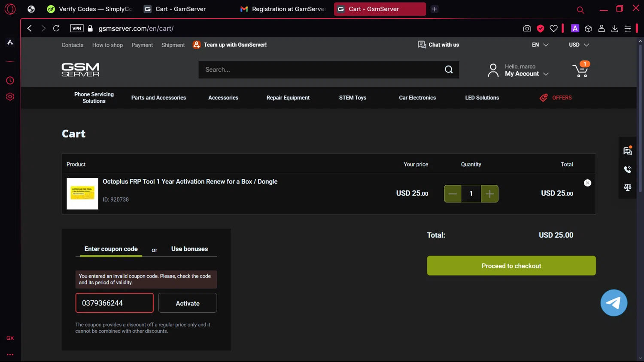Viewport: 644px width, 362px height.
Task: Open Shipment link
Action: click(x=173, y=45)
